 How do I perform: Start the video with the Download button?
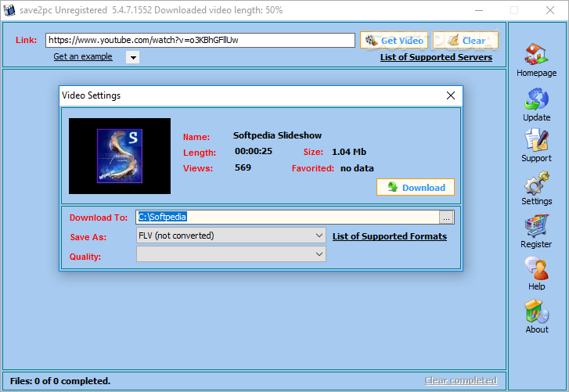click(x=416, y=187)
